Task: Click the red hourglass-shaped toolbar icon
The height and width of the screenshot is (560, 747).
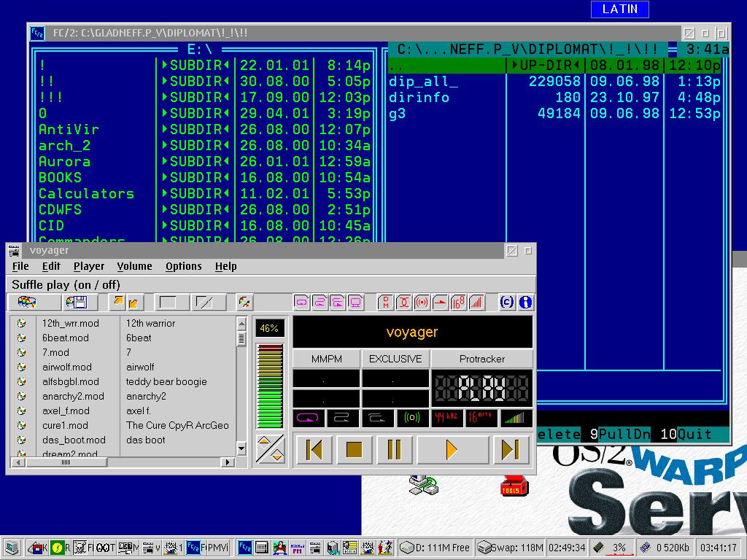Action: tap(403, 303)
